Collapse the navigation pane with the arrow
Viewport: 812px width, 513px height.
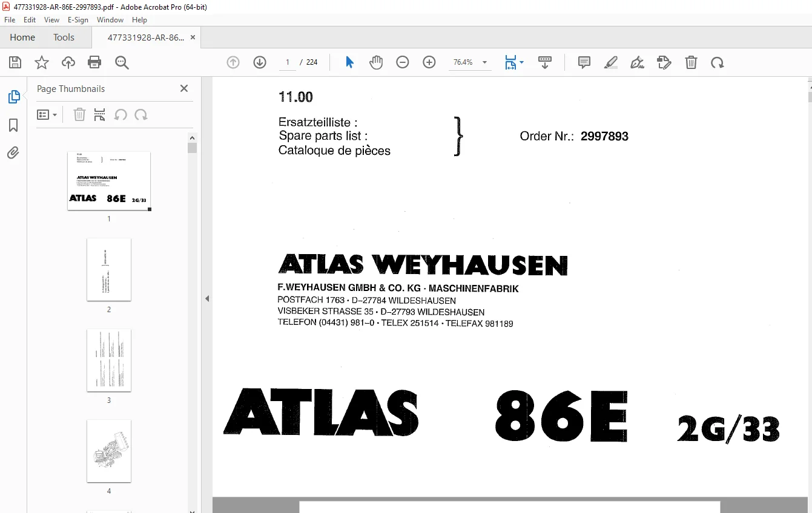207,298
